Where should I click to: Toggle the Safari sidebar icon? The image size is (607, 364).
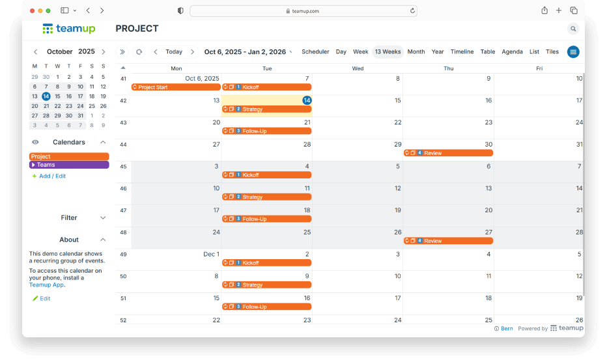click(64, 10)
